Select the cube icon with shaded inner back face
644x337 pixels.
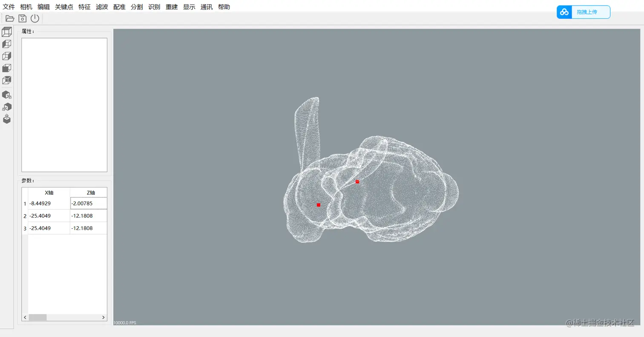(x=7, y=80)
